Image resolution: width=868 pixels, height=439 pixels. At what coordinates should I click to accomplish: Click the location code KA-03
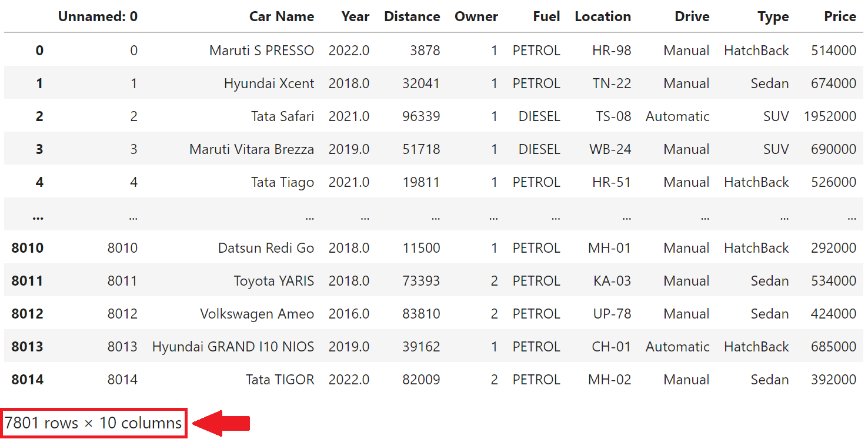pos(612,281)
